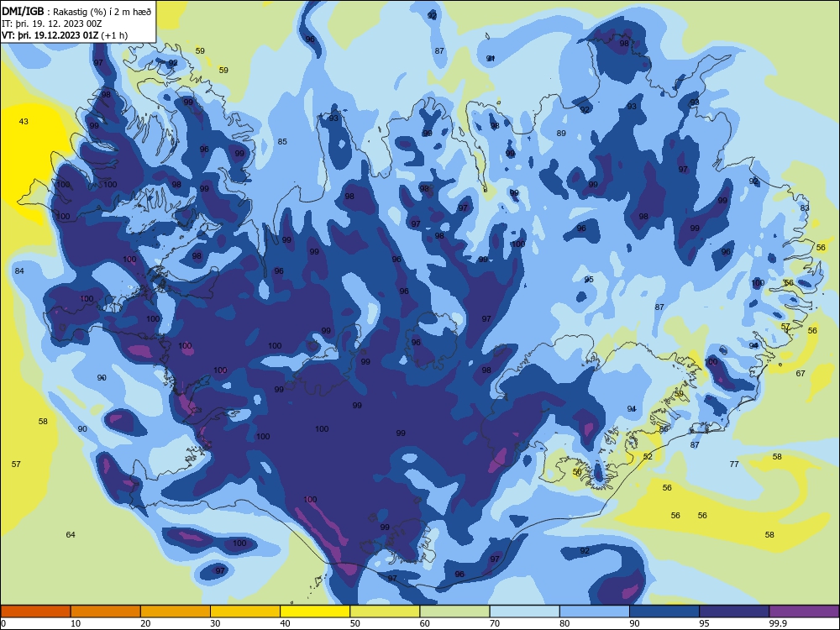Choose the light green 60–70 legend segment

pyautogui.click(x=454, y=612)
